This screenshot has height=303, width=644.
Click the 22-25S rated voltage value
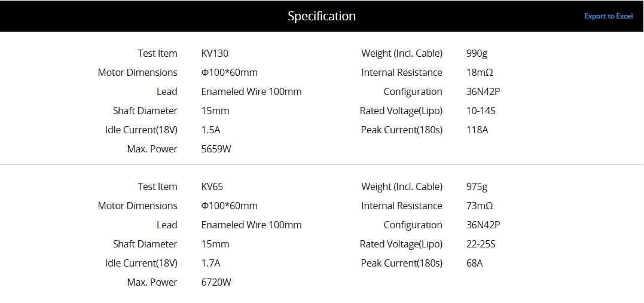(x=481, y=244)
